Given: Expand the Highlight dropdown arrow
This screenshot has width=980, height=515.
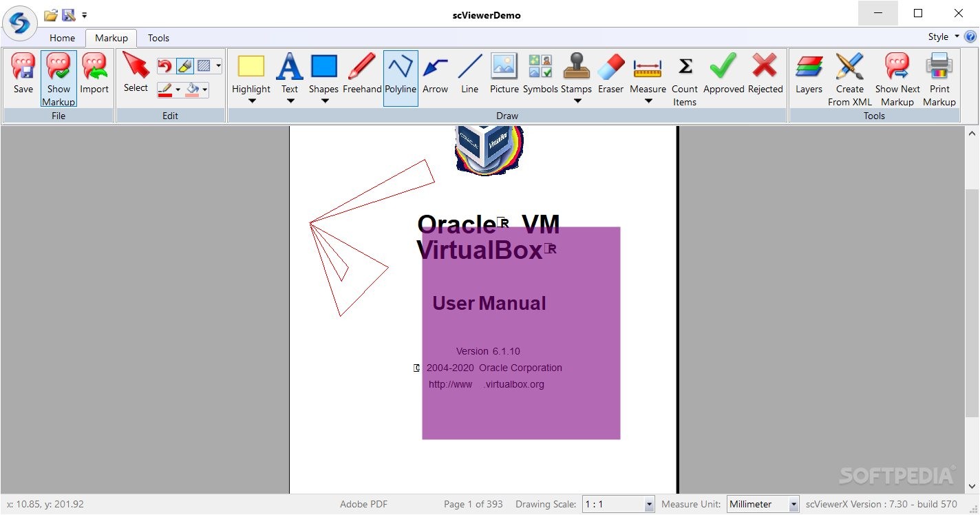Looking at the screenshot, I should pyautogui.click(x=252, y=101).
